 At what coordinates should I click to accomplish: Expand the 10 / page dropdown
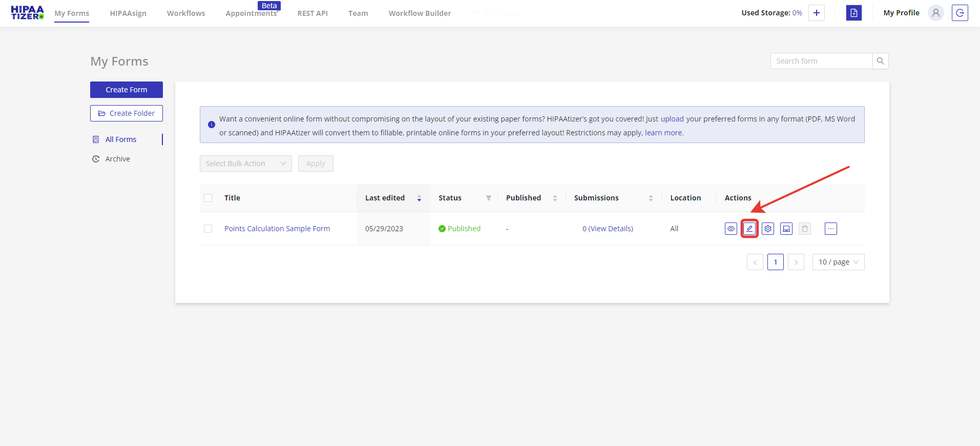click(838, 262)
